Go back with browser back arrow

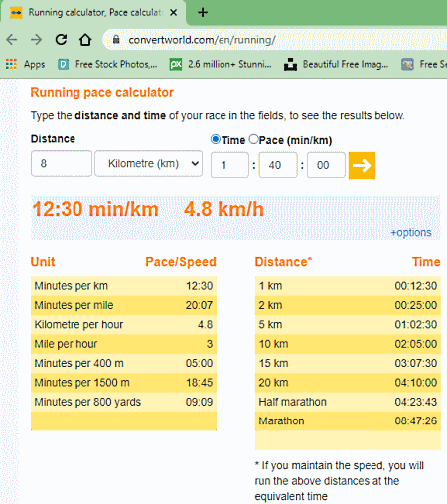pyautogui.click(x=12, y=40)
